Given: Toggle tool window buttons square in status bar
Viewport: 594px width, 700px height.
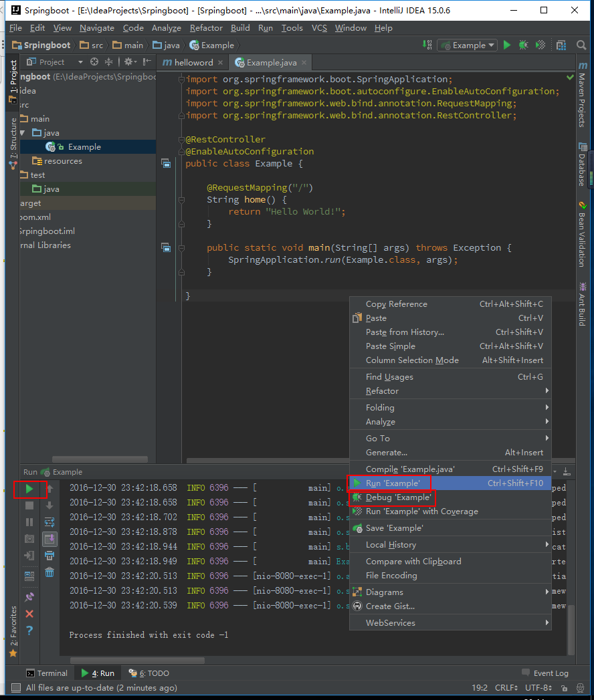Looking at the screenshot, I should 15,688.
